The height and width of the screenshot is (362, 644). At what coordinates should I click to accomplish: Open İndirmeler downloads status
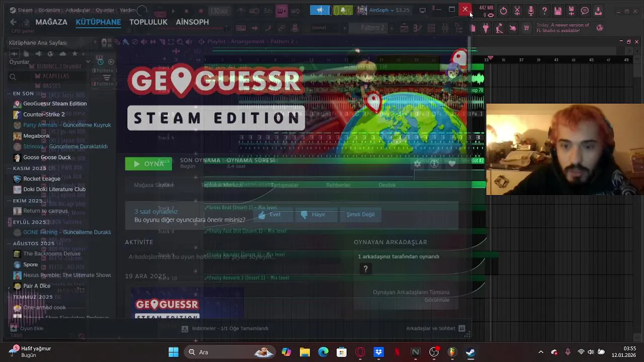click(225, 328)
